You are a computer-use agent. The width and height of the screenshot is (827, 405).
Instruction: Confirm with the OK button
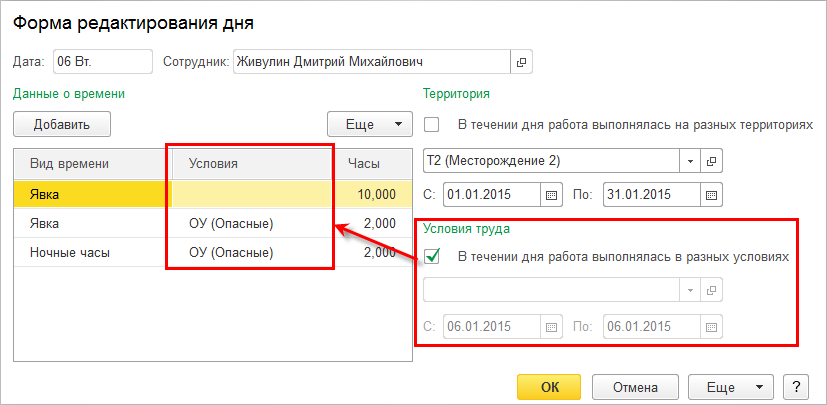549,387
